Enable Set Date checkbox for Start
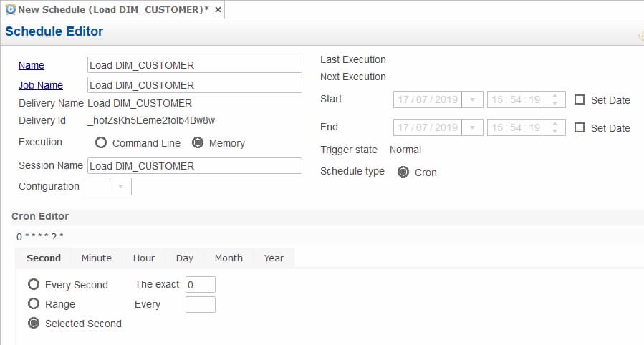 click(x=579, y=99)
